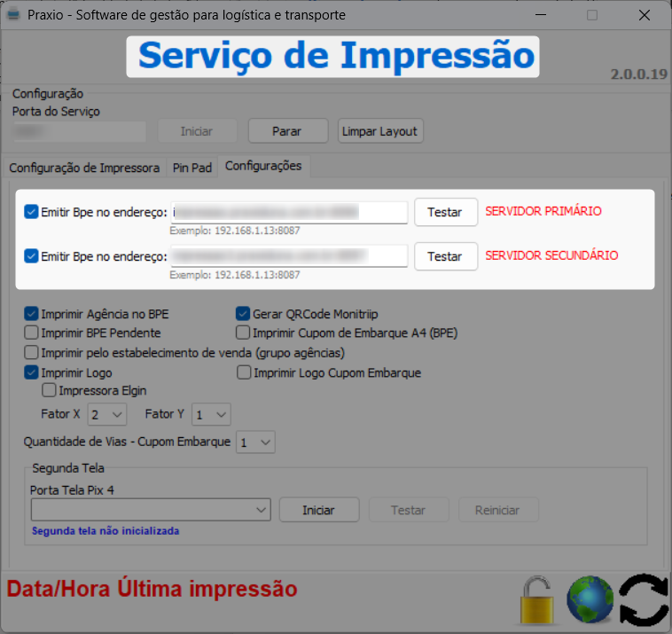Open the Fator Y dropdown

(x=211, y=414)
